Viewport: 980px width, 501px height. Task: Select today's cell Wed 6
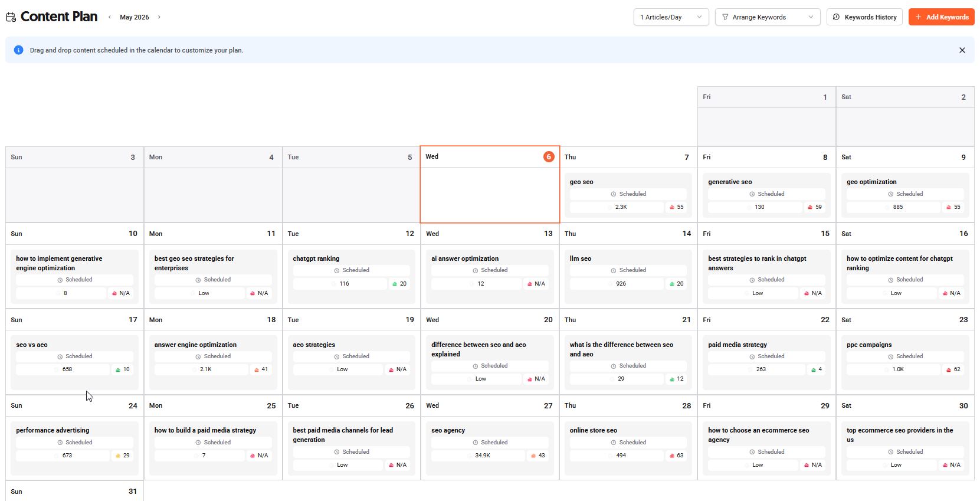[490, 185]
